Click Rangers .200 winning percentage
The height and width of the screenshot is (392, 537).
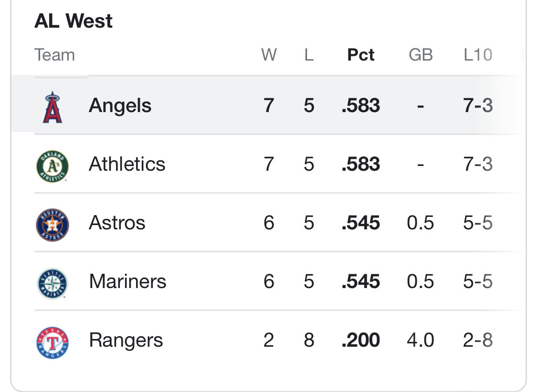click(x=361, y=340)
